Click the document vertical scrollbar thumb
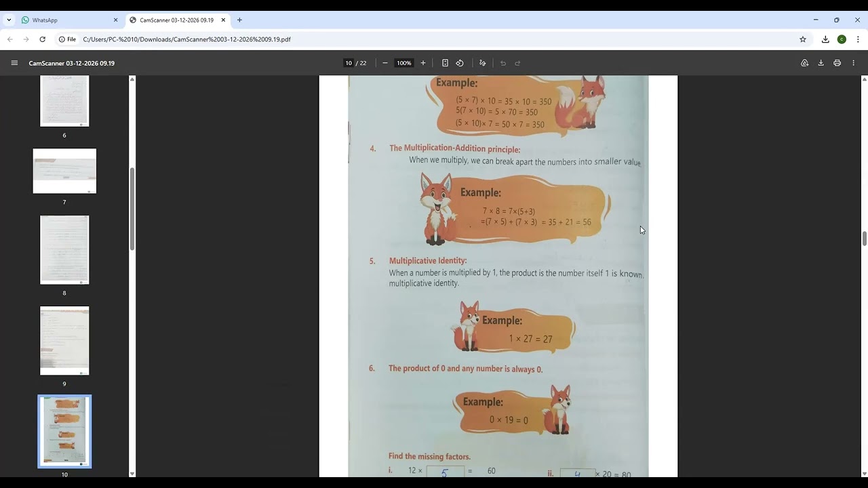Viewport: 868px width, 488px height. [865, 239]
